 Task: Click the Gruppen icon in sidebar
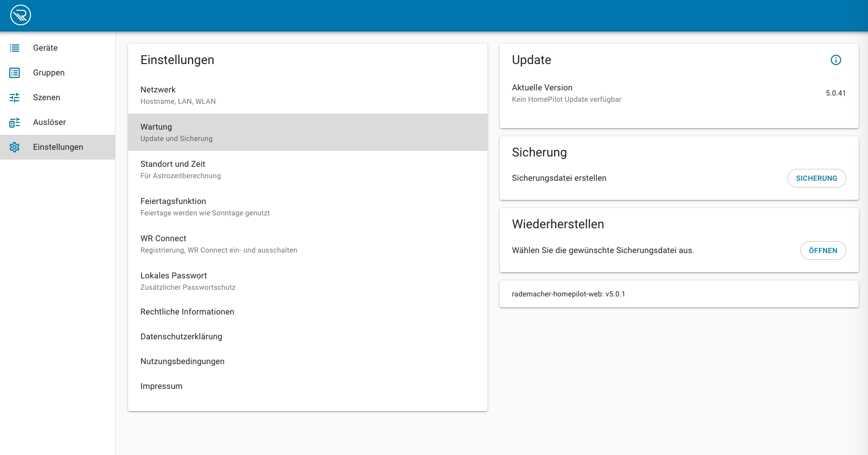pyautogui.click(x=14, y=73)
